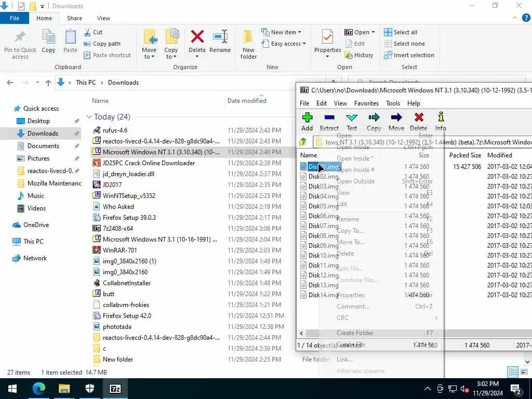
Task: Select the rufus-4.6 file
Action: (x=115, y=130)
